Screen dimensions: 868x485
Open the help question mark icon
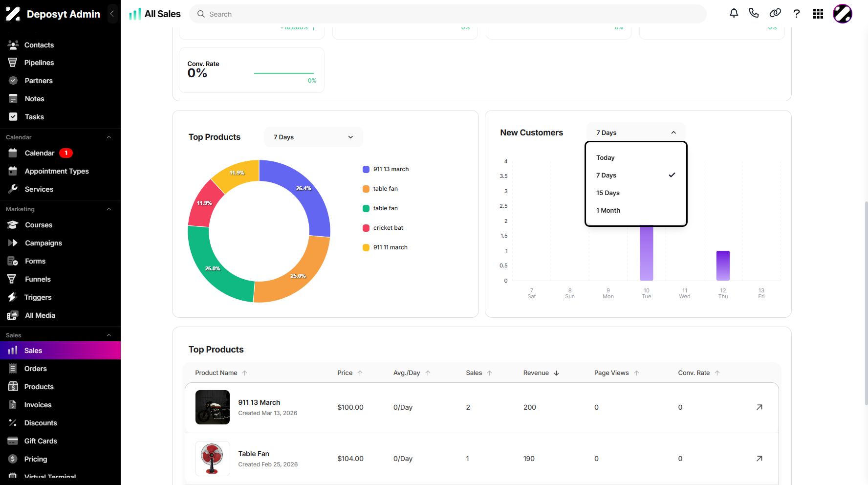(x=797, y=14)
